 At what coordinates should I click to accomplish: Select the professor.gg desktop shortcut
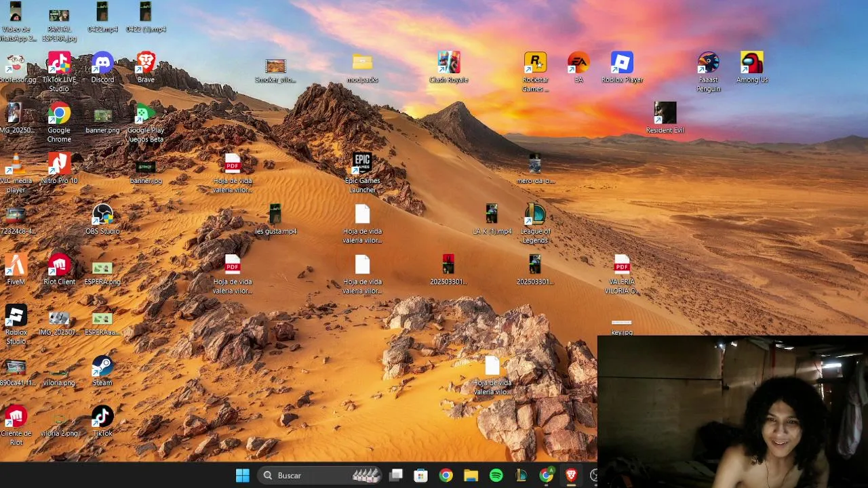tap(16, 67)
